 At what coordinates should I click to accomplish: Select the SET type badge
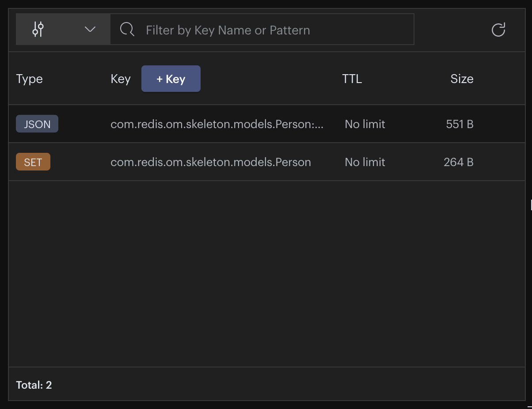33,162
